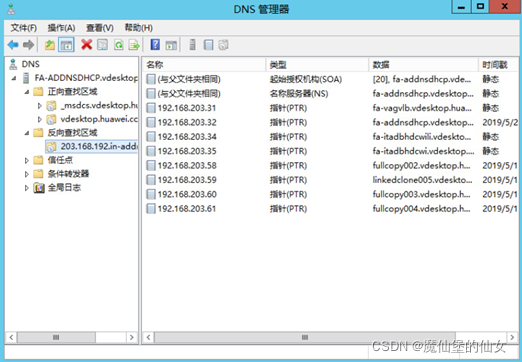
Task: Click the 起始授权机构(SOA) type cell
Action: [306, 79]
